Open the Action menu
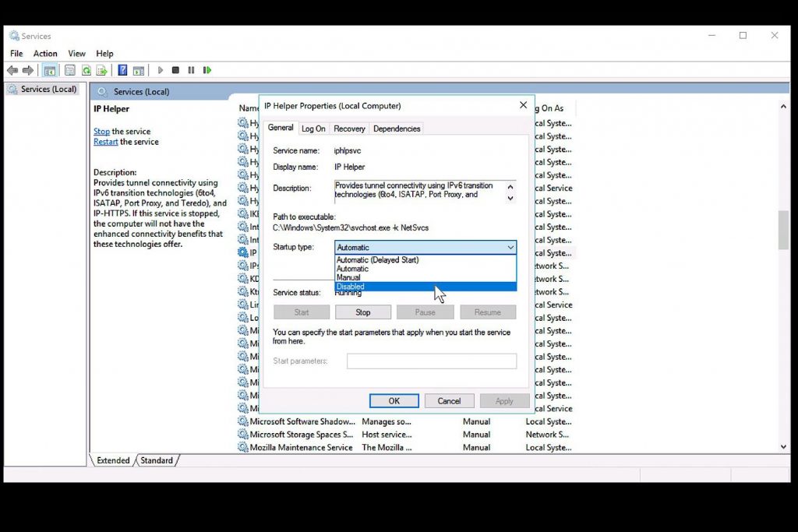This screenshot has width=798, height=532. point(45,54)
